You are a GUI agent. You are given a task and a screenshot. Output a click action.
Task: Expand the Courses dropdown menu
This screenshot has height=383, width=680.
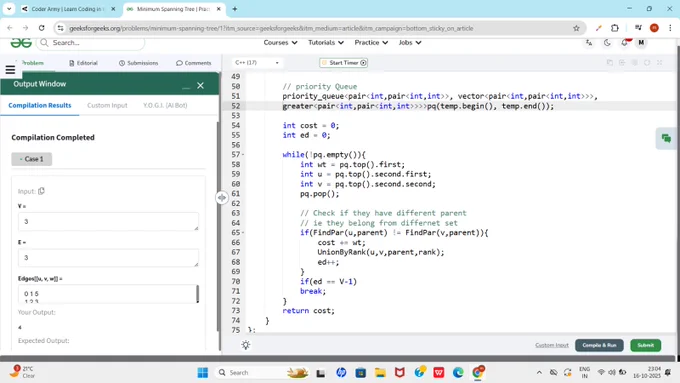point(281,43)
